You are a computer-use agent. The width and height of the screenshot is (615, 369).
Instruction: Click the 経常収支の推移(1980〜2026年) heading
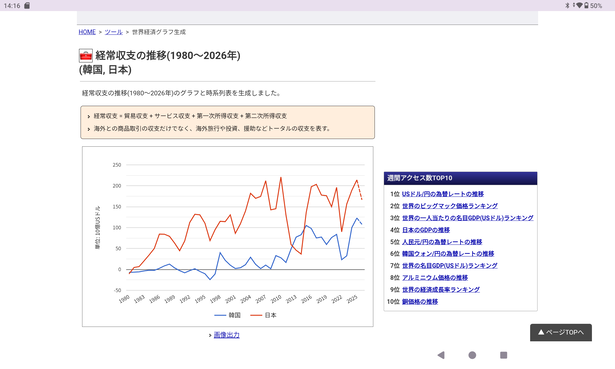tap(168, 56)
